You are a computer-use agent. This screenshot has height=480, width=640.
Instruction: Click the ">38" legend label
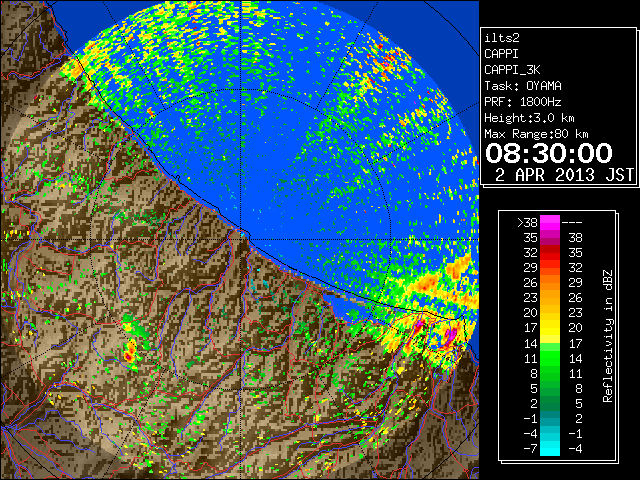click(527, 223)
